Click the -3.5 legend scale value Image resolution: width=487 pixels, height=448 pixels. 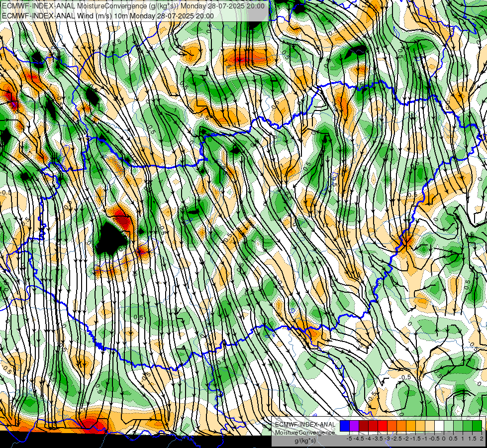[378, 439]
